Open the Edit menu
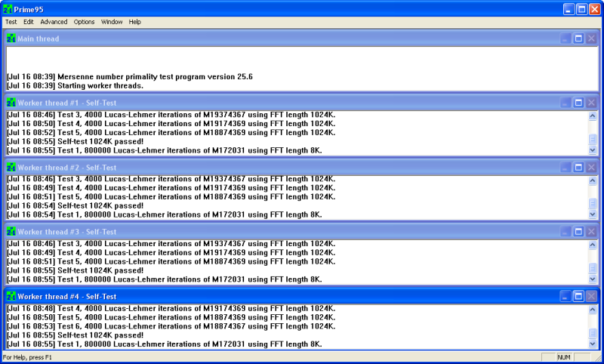The height and width of the screenshot is (364, 604). click(28, 22)
